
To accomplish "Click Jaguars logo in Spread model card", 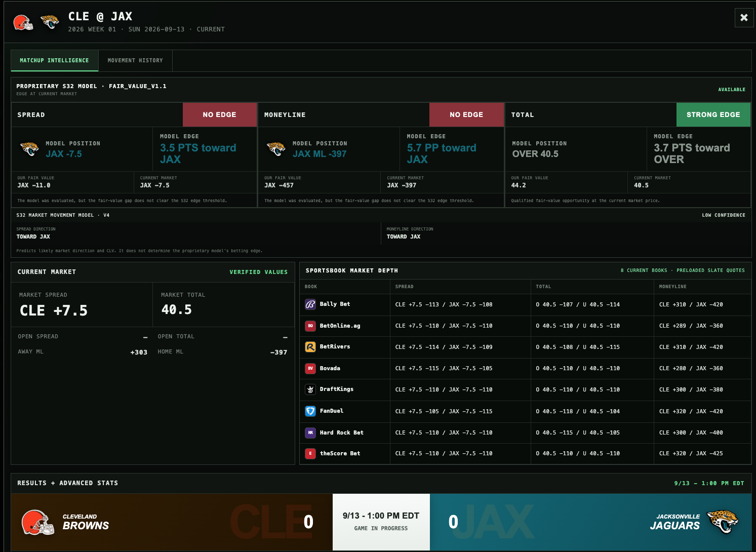I will pyautogui.click(x=29, y=149).
